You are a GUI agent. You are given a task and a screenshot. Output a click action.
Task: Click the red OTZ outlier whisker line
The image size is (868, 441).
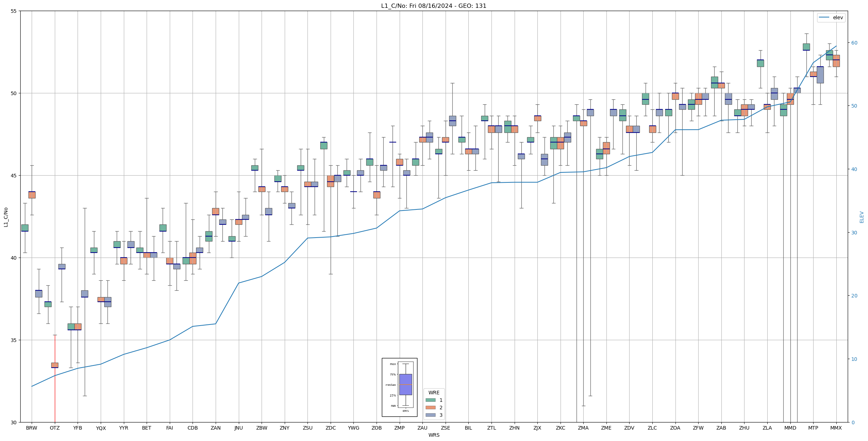point(55,378)
